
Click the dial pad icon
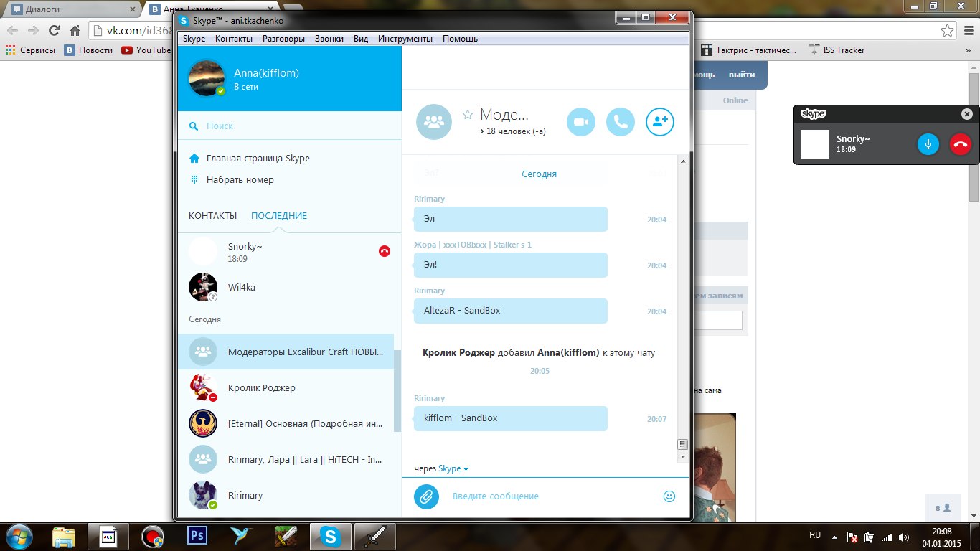pos(194,180)
